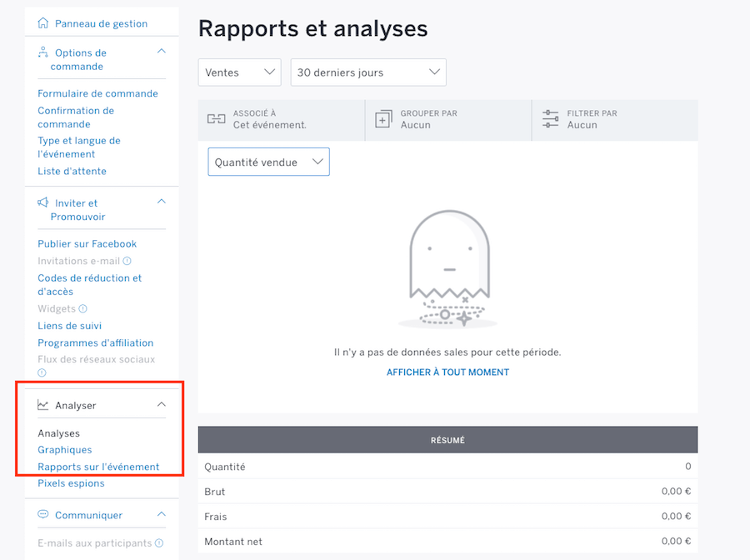Screen dimensions: 750x560
Task: Open the Quantité vendue metric dropdown
Action: (268, 162)
